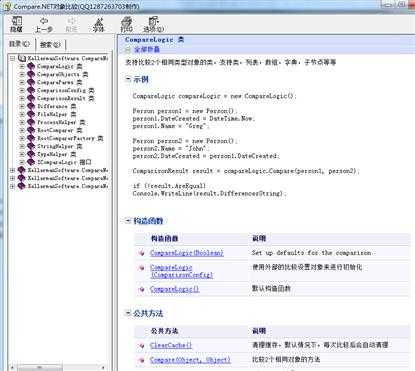
Task: Click the purple icon beside TypeHelper 类
Action: click(x=31, y=154)
